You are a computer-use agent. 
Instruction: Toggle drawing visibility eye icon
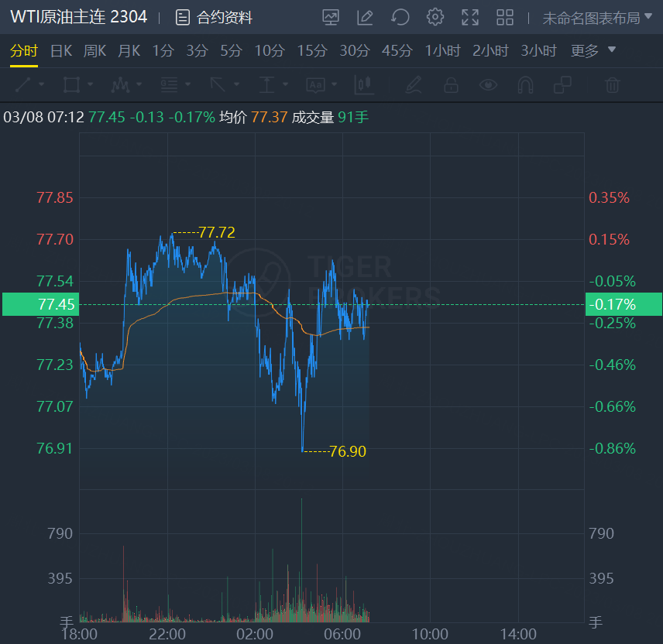[x=488, y=84]
